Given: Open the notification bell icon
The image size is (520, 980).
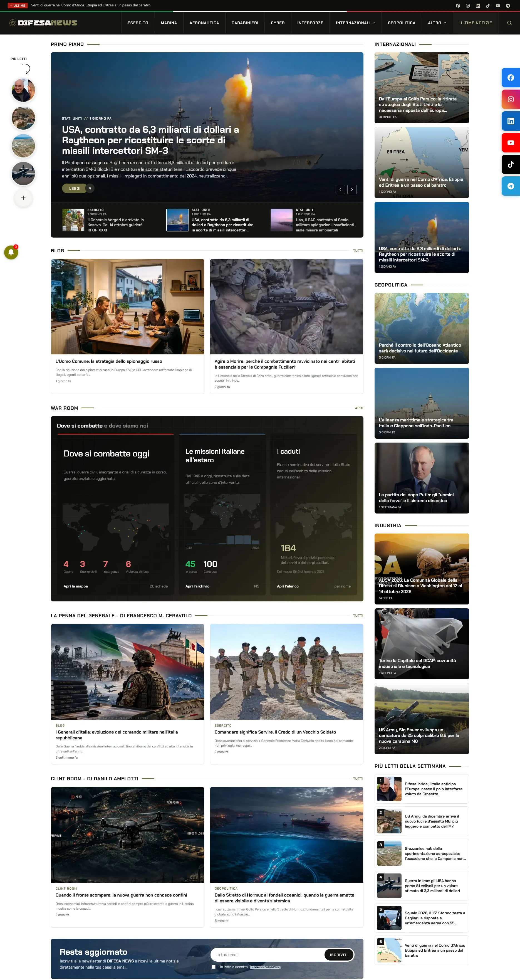Looking at the screenshot, I should 11,252.
